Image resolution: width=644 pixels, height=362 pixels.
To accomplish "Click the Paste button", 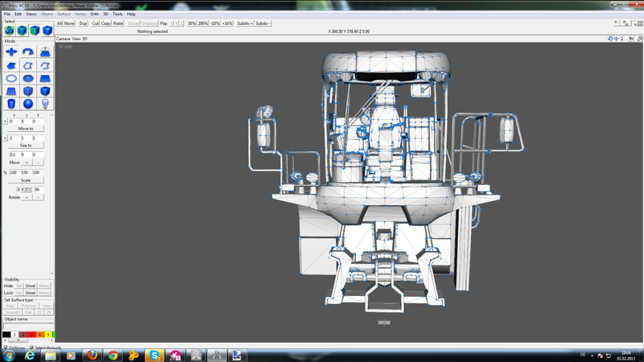I will (118, 23).
